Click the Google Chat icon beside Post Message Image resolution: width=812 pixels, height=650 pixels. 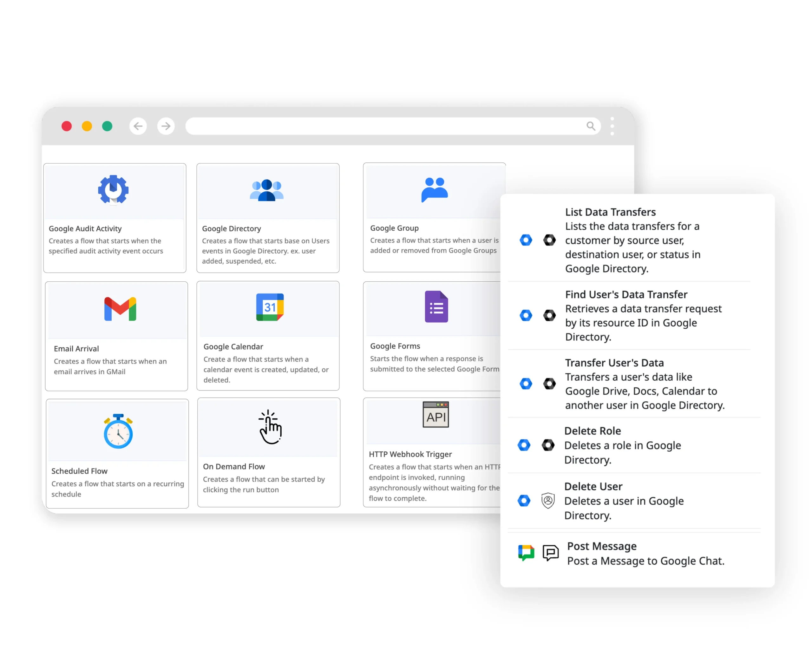click(x=526, y=553)
